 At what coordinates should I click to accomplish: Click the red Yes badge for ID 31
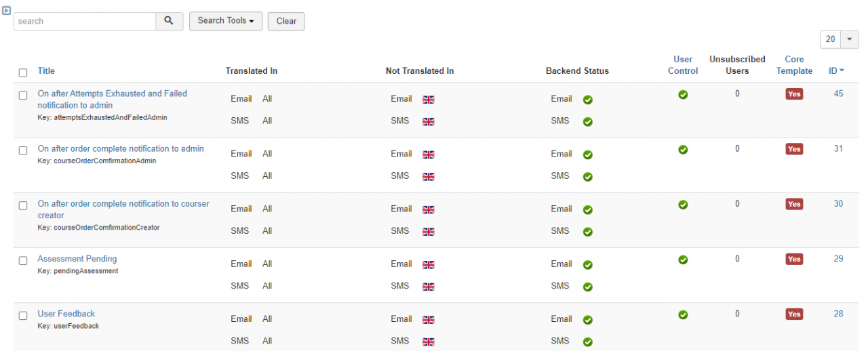pos(794,149)
